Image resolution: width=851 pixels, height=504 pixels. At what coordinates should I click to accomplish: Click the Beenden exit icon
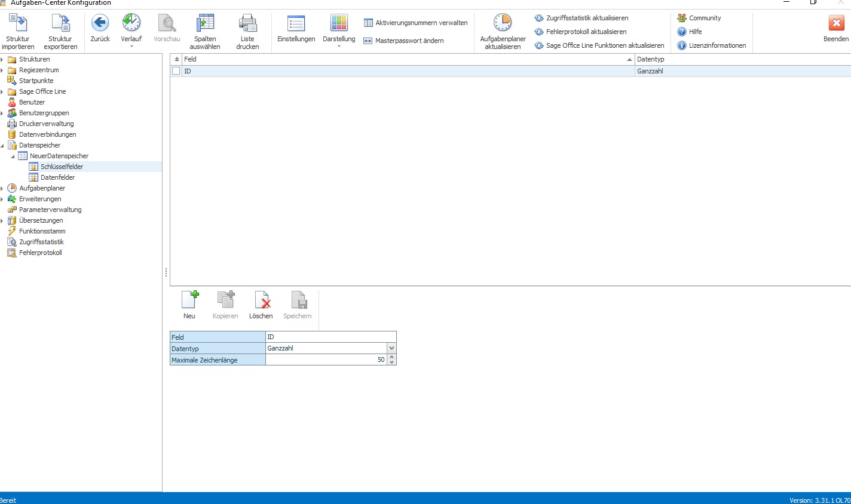[836, 23]
